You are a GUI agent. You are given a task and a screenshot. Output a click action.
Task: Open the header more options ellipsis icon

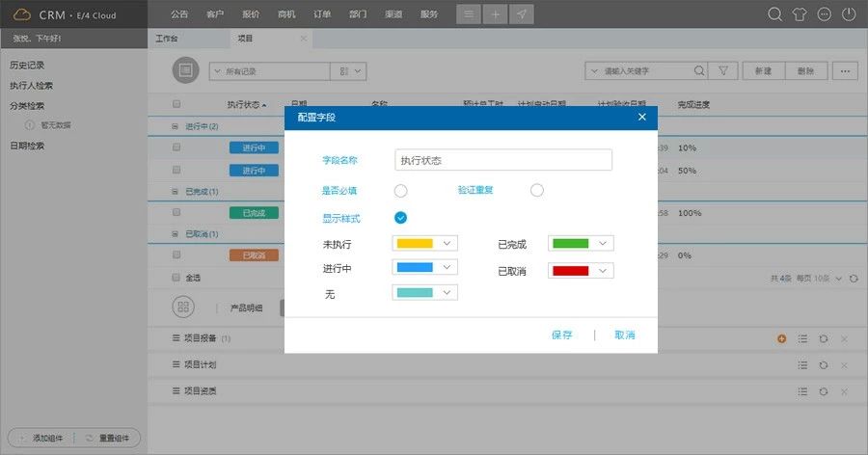824,14
